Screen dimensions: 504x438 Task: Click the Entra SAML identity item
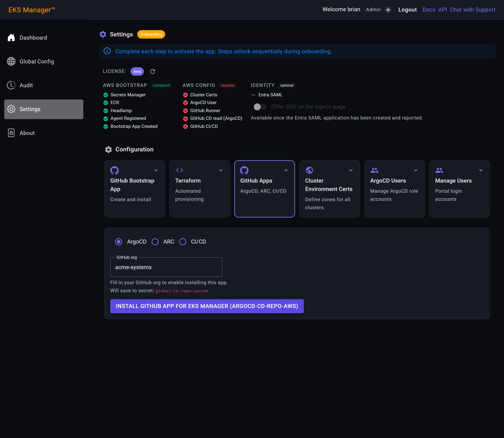coord(270,95)
